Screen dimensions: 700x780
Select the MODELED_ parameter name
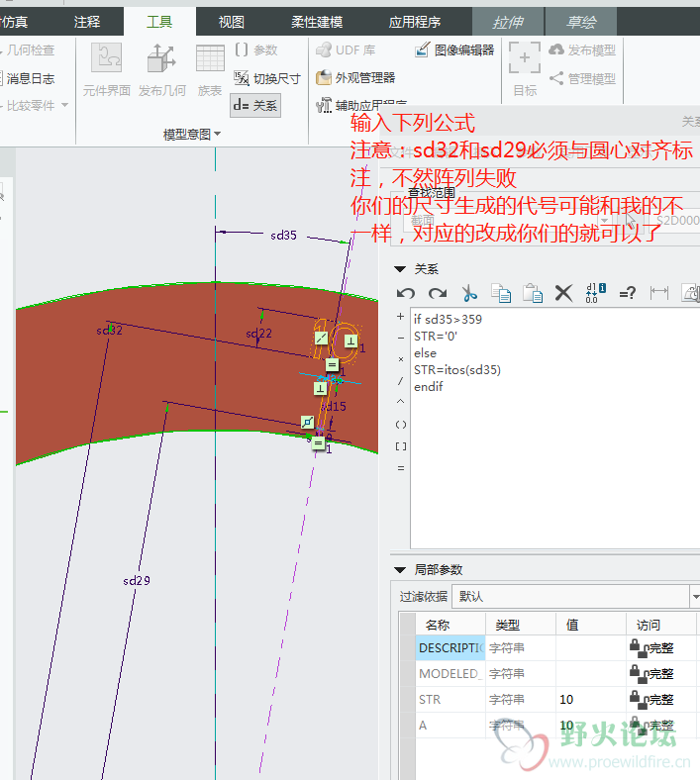(450, 673)
